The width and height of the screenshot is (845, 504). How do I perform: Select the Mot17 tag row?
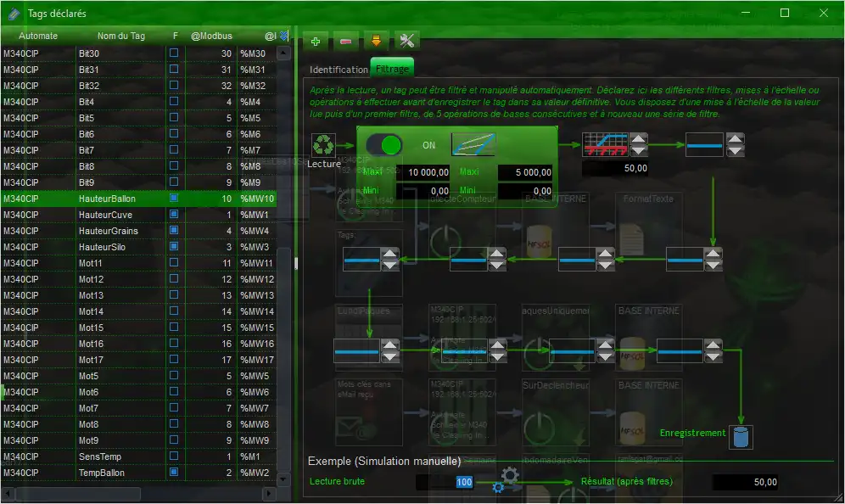click(x=138, y=360)
